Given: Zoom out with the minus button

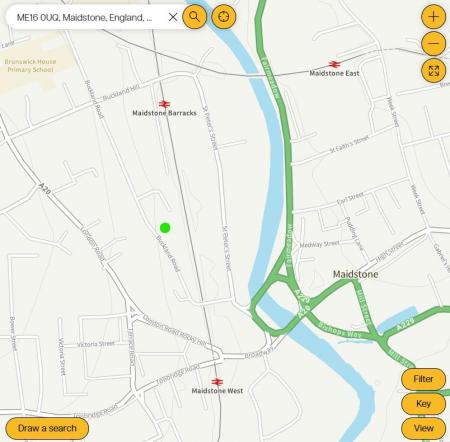Looking at the screenshot, I should pyautogui.click(x=433, y=43).
